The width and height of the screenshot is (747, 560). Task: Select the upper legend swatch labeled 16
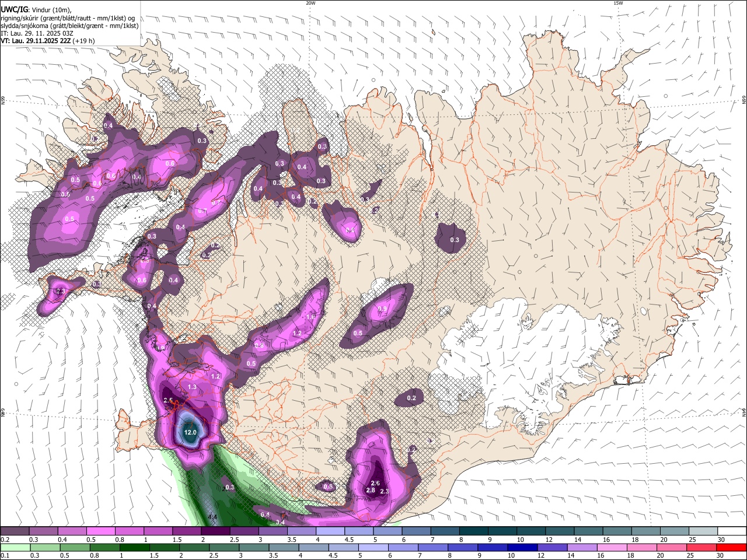click(617, 531)
